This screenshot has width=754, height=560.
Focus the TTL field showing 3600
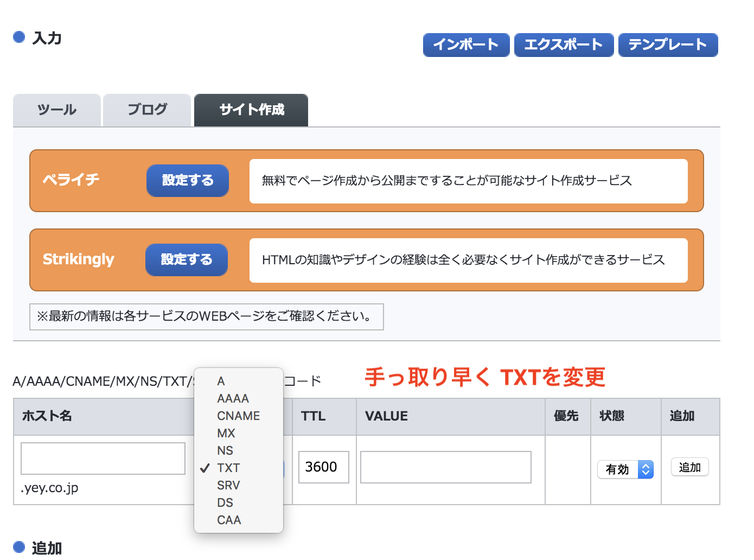323,467
